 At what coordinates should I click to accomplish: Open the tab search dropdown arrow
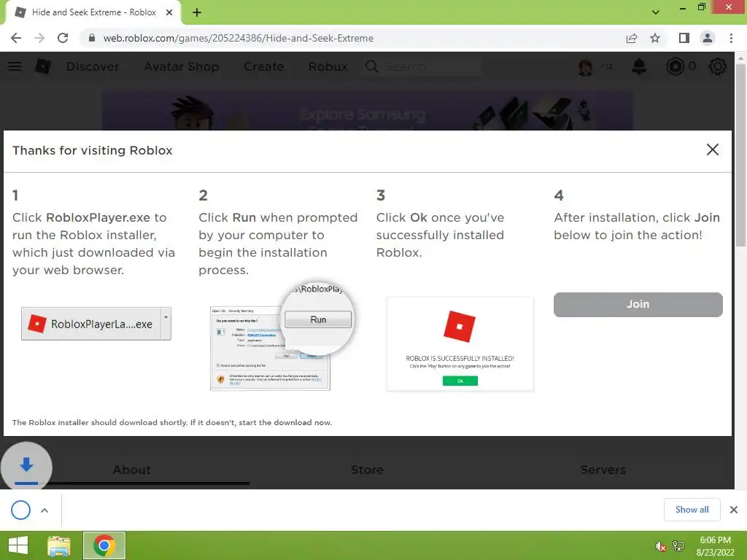pyautogui.click(x=656, y=12)
